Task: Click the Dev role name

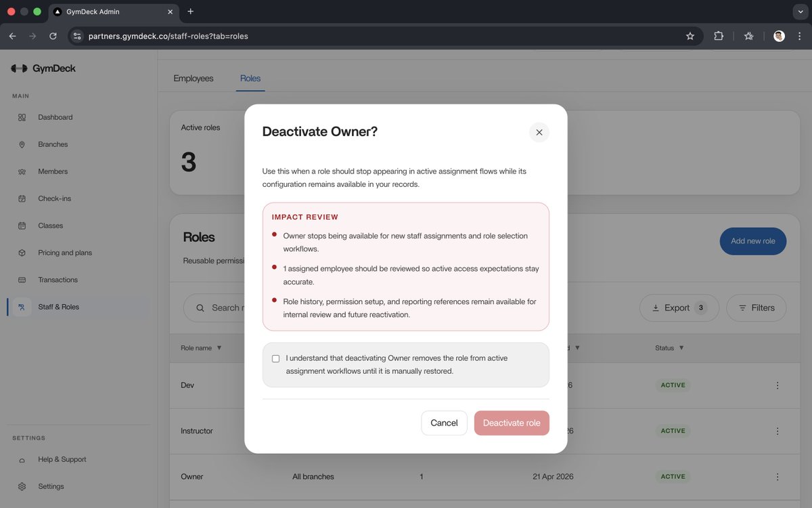Action: [x=187, y=385]
